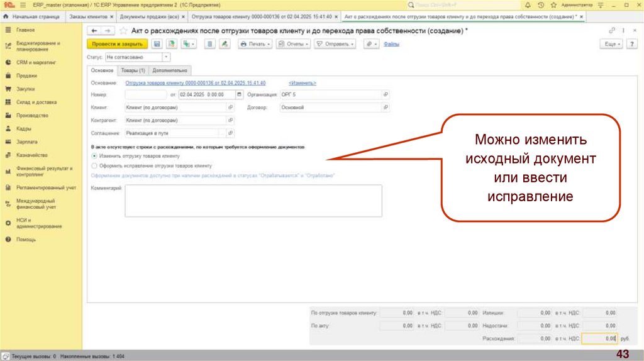Open the Файлы link

[x=391, y=44]
